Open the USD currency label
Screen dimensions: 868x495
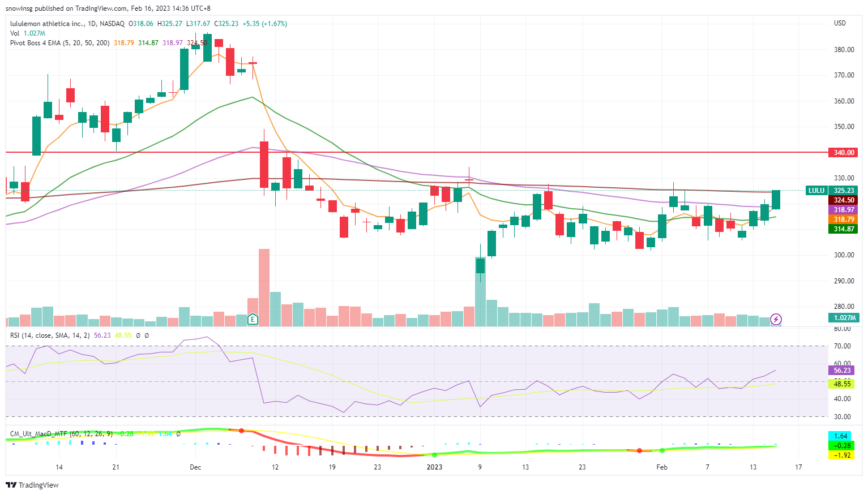840,23
